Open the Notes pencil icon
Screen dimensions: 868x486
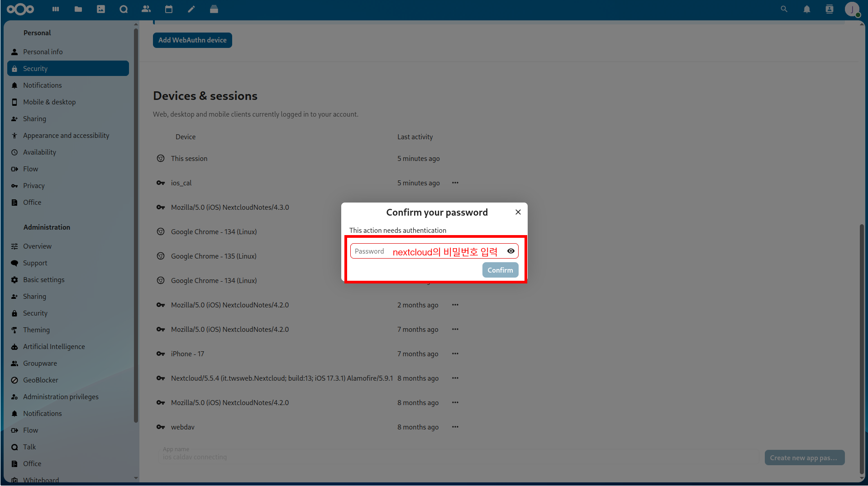tap(191, 9)
